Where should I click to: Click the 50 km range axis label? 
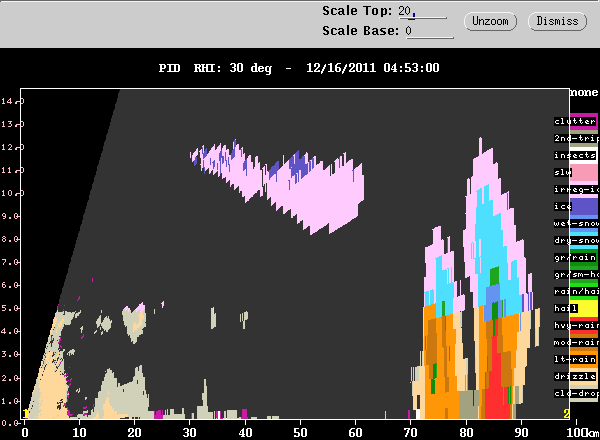click(300, 433)
